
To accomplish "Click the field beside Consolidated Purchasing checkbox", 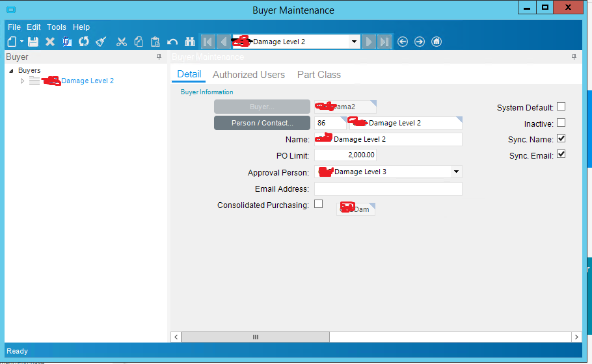I will pyautogui.click(x=356, y=209).
